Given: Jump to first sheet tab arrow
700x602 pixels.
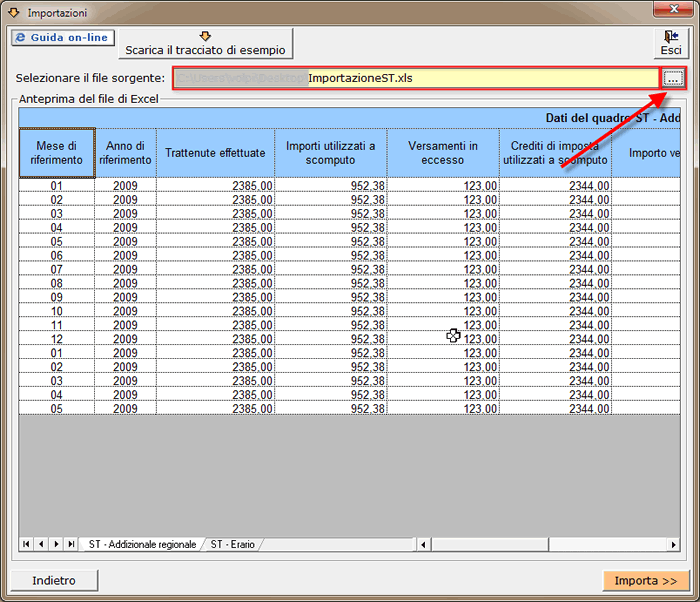Looking at the screenshot, I should [x=26, y=544].
